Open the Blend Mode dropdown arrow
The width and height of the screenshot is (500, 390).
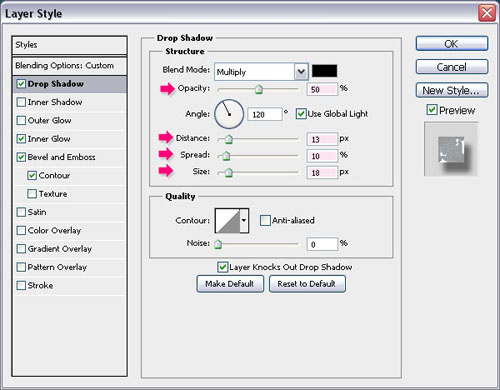[301, 72]
